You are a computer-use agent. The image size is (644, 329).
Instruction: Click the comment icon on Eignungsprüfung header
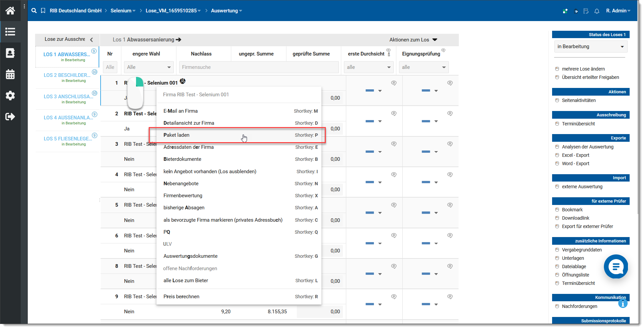pyautogui.click(x=443, y=50)
